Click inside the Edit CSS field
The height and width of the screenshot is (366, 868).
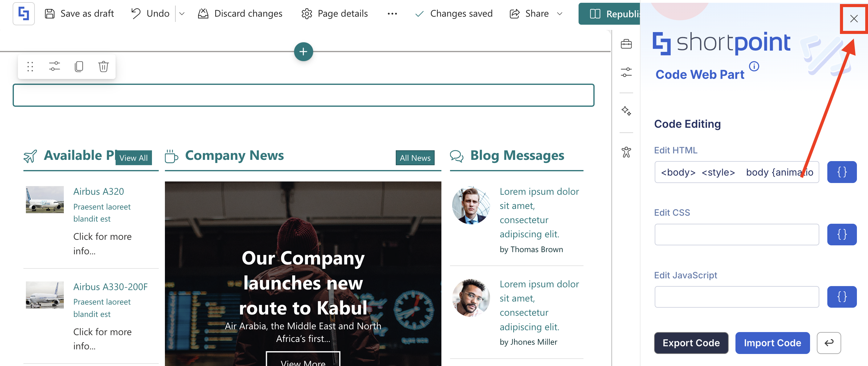click(736, 235)
